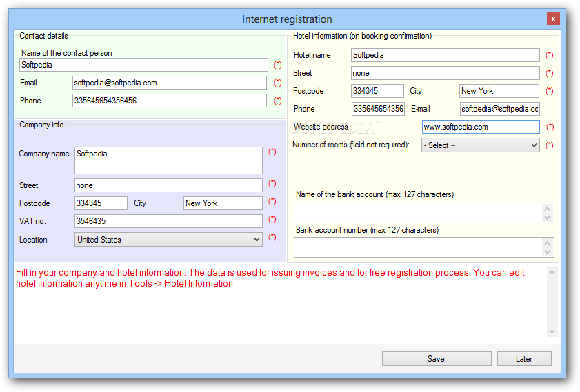Click required marker beside company Street
580x392 pixels.
(x=272, y=184)
